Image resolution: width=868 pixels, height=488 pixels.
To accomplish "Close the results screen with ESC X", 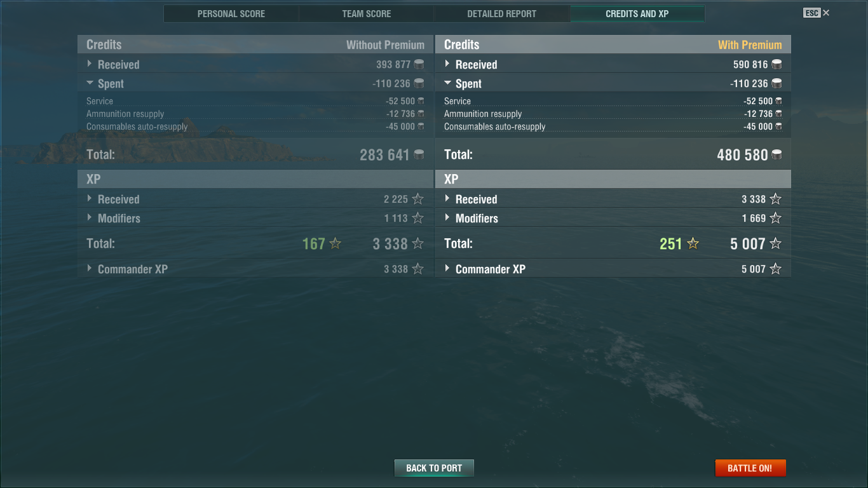I will 817,13.
